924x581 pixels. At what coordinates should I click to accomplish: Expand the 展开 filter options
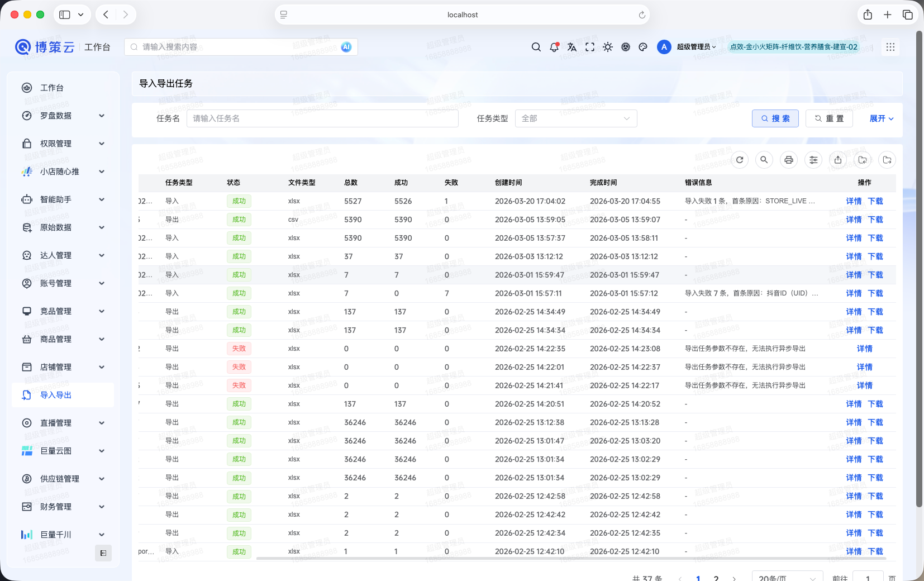882,118
